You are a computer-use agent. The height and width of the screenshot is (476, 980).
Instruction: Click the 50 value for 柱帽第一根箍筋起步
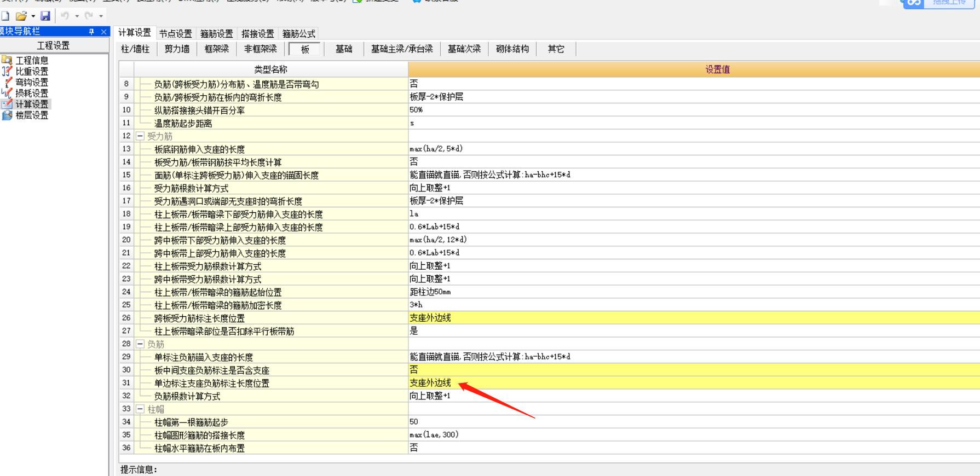[x=694, y=422]
